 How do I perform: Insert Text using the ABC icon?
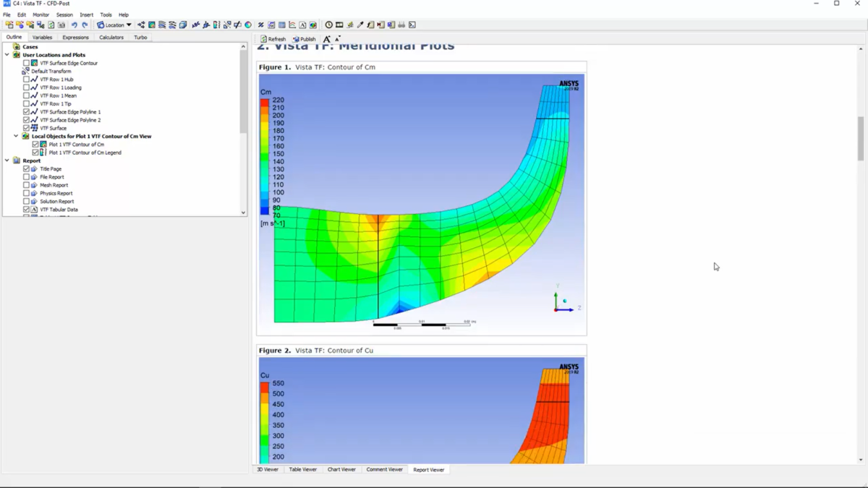tap(195, 25)
